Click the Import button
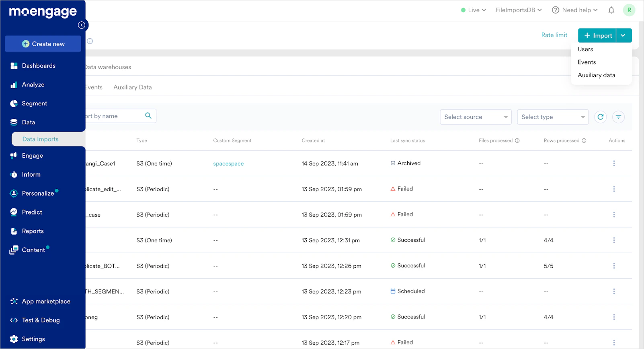644x349 pixels. pos(597,35)
